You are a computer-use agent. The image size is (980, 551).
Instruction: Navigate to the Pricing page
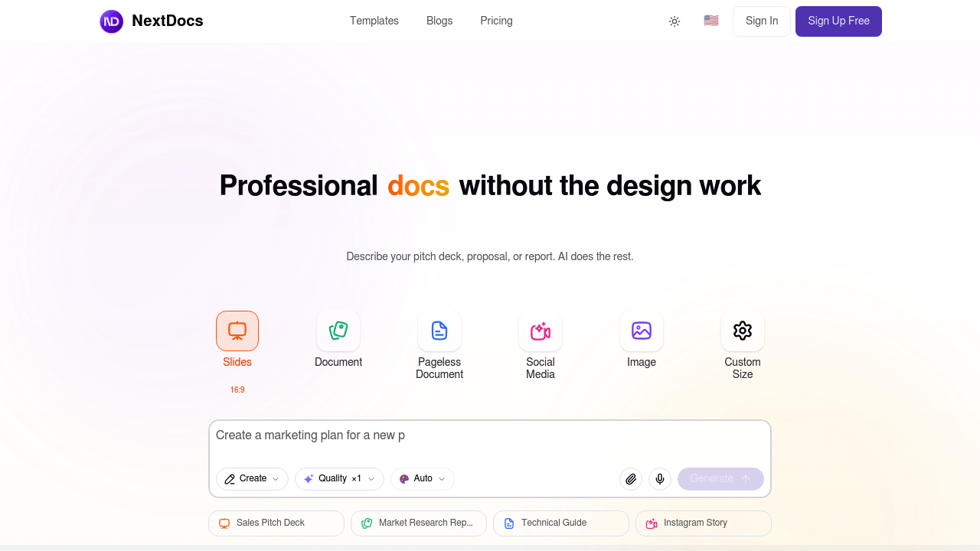(x=496, y=21)
